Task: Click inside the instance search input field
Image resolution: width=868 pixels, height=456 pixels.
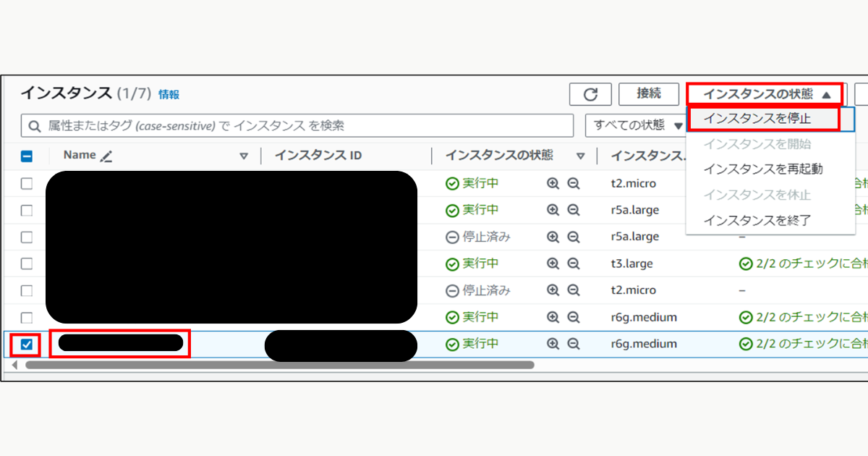Action: [289, 125]
